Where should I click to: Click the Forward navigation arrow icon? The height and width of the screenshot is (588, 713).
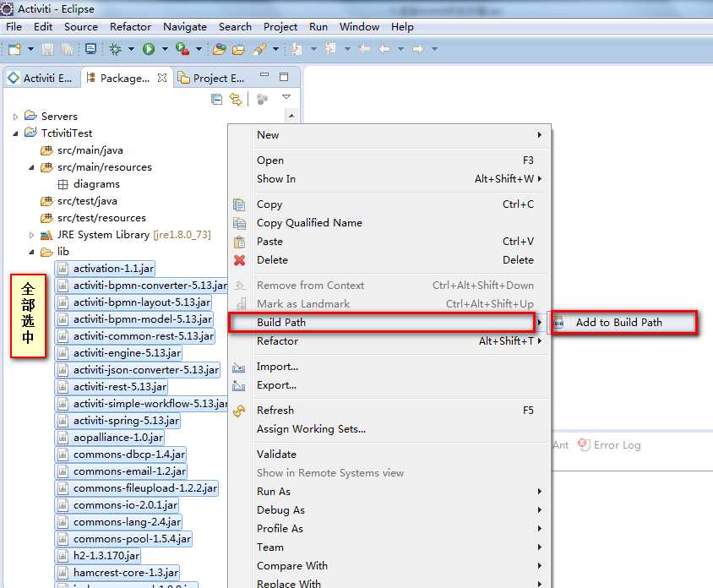tap(418, 49)
